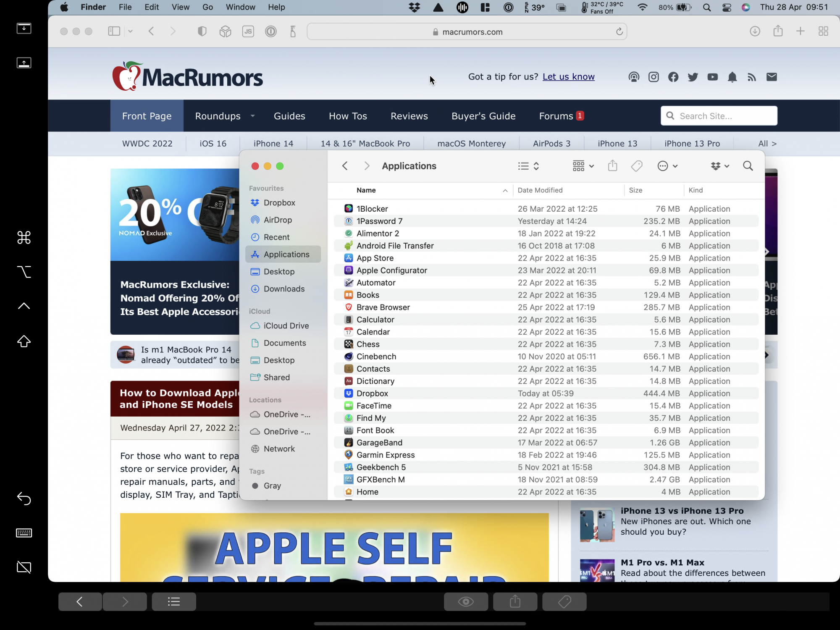Image resolution: width=840 pixels, height=630 pixels.
Task: Open Safari tab overview grid icon
Action: pos(823,31)
